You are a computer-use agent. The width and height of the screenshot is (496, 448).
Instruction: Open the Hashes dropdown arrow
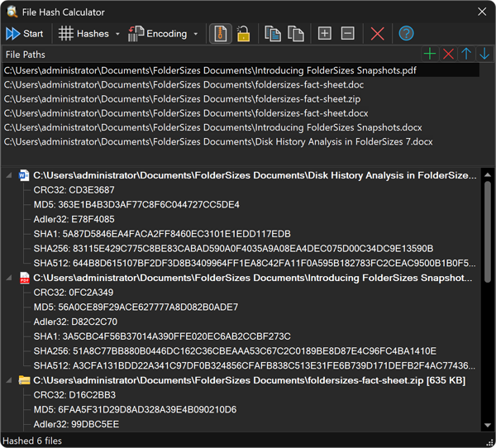point(117,34)
